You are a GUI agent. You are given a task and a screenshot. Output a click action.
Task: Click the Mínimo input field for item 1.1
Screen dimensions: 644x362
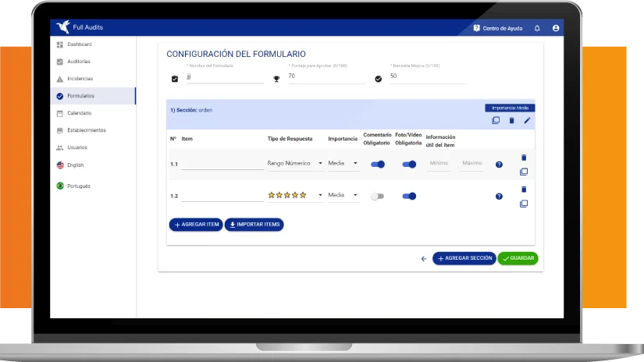point(439,164)
